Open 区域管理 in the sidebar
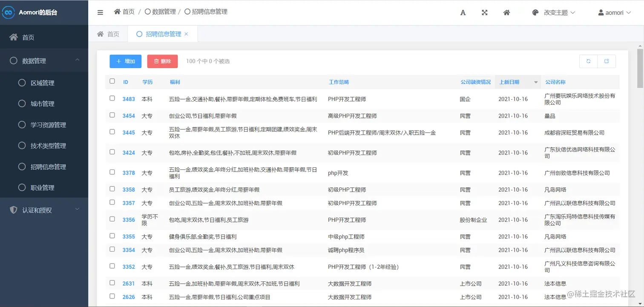Viewport: 644px width, 307px height. coord(44,83)
